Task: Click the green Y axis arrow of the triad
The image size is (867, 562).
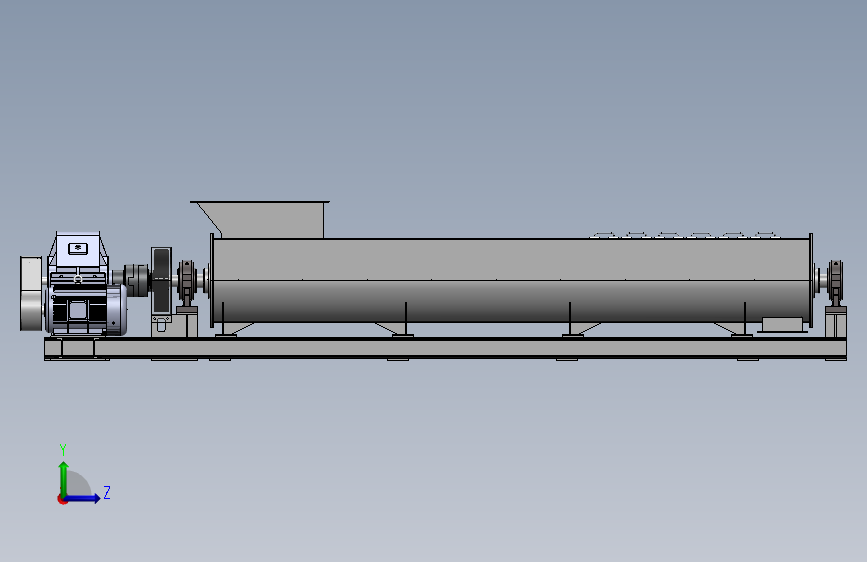Action: [64, 478]
